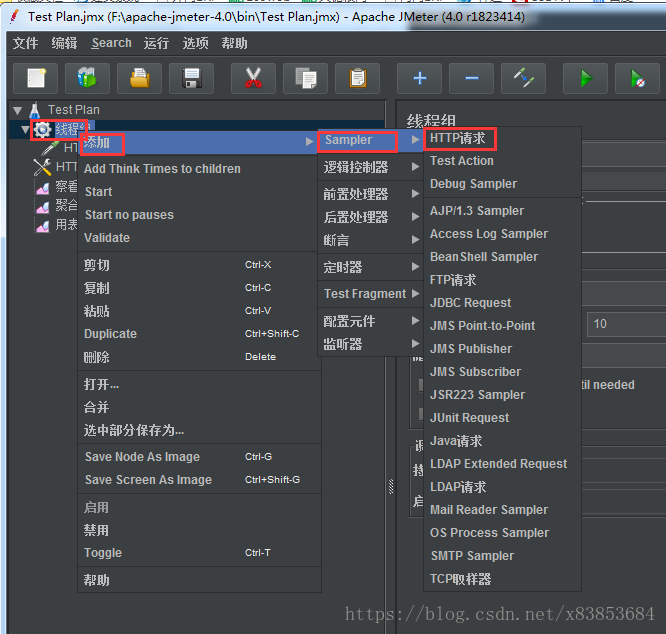Choose 选中部分保存为... in context menu
The image size is (666, 634).
[x=198, y=431]
